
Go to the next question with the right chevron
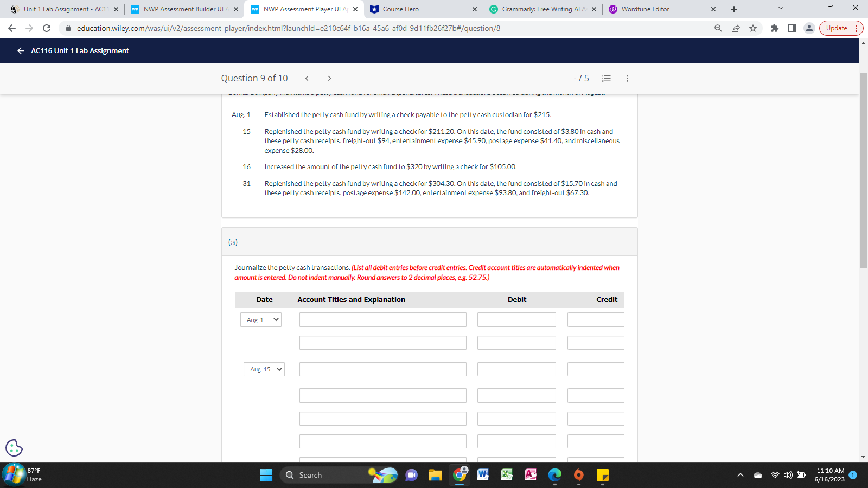tap(329, 78)
